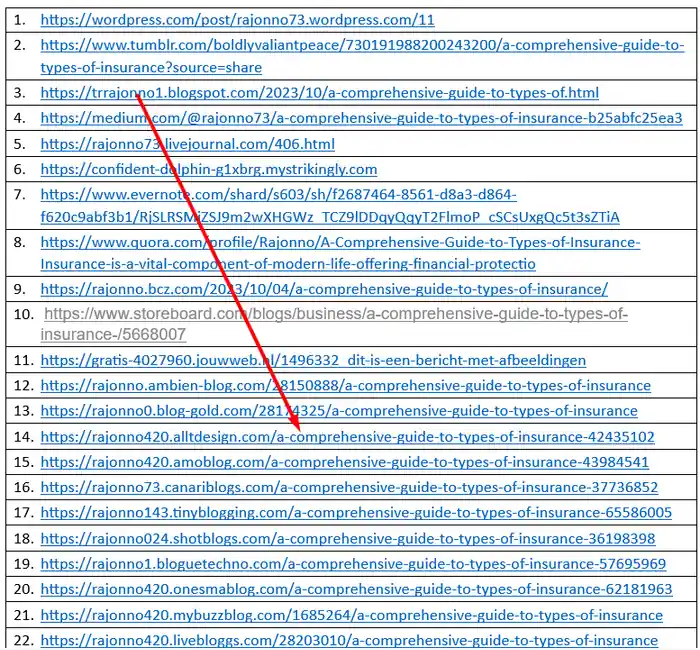700x650 pixels.
Task: Open the rajonno420.onesmablog.com link
Action: pos(356,590)
